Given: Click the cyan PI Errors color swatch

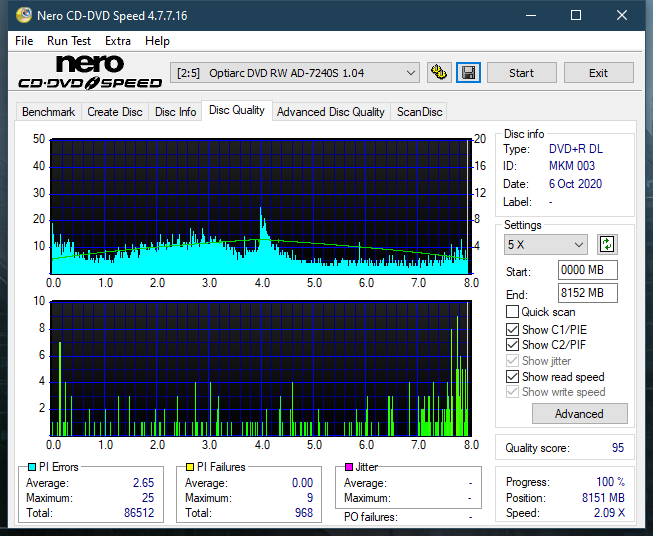Looking at the screenshot, I should (x=32, y=467).
